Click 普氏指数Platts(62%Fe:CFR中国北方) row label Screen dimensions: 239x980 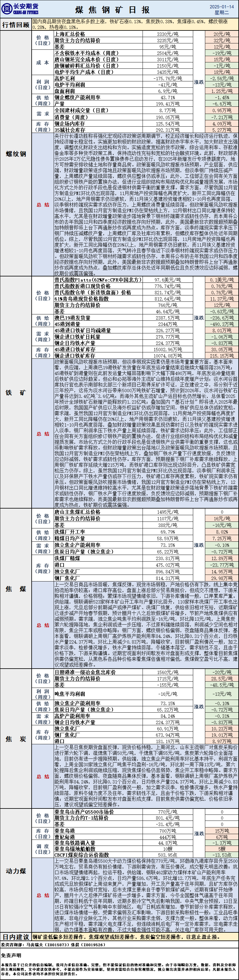point(98,280)
